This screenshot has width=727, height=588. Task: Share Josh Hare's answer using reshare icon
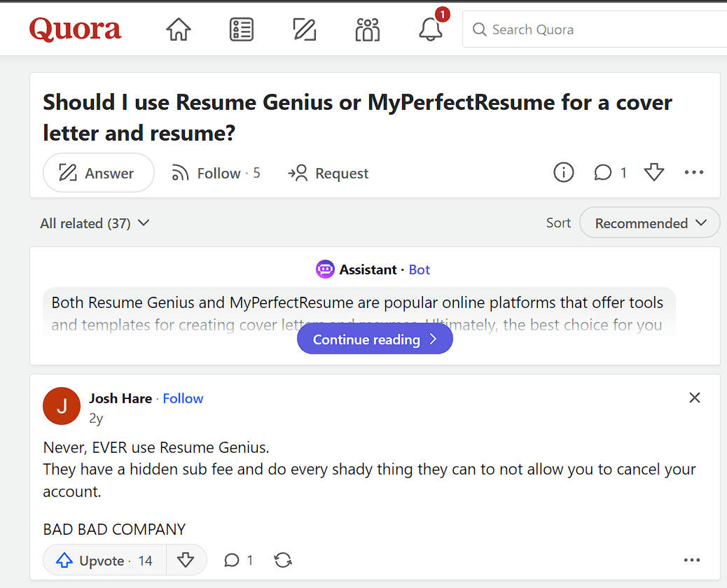[283, 560]
